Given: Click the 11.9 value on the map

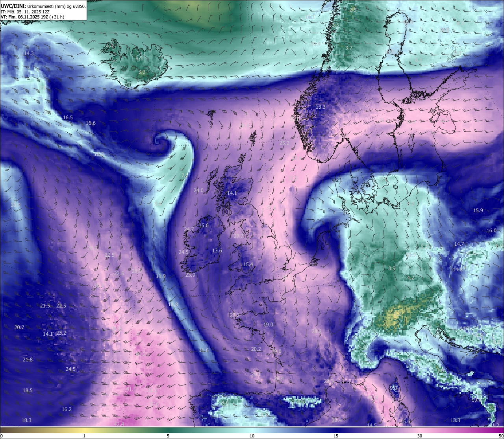Looking at the screenshot, I should point(161,276).
